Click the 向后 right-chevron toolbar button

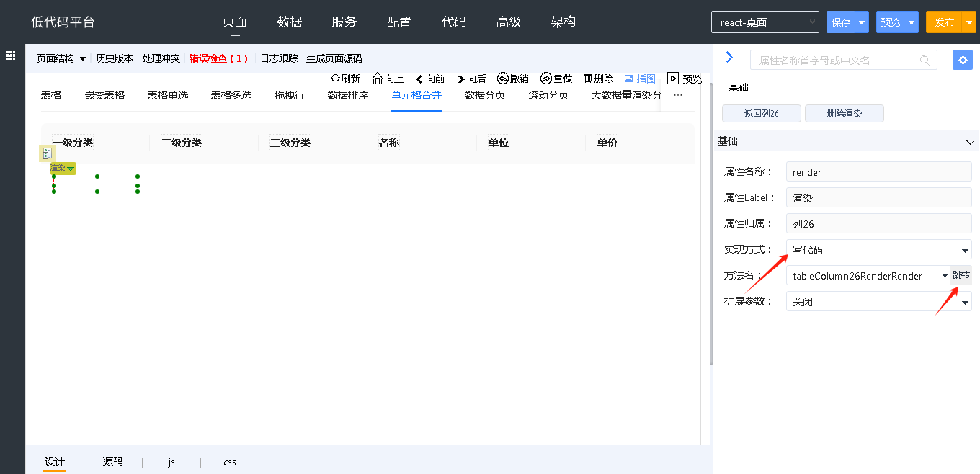[x=471, y=79]
